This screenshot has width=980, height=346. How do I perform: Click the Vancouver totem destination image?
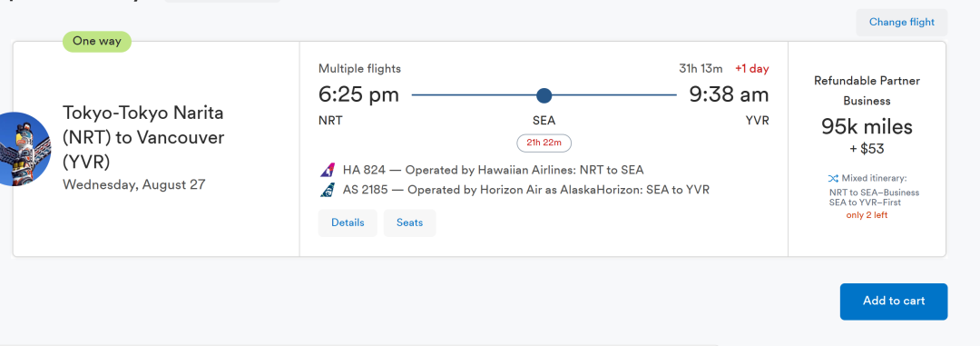tap(25, 149)
